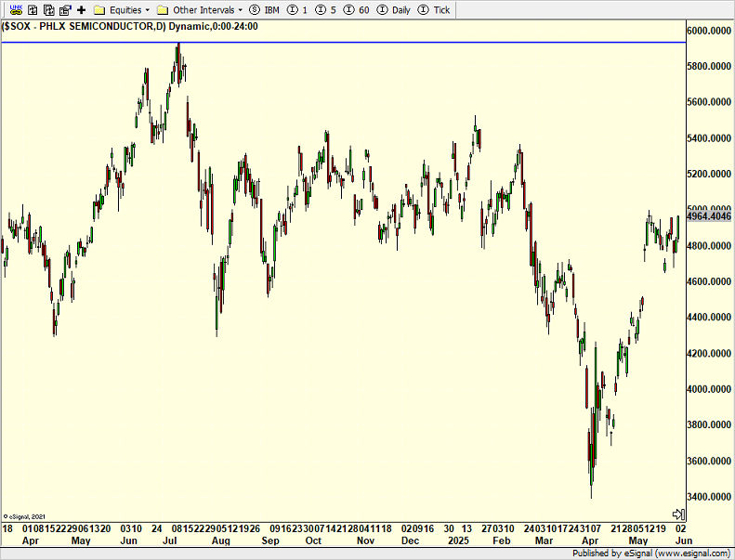Switch chart to 5 minute interval
The width and height of the screenshot is (735, 560).
pyautogui.click(x=326, y=10)
